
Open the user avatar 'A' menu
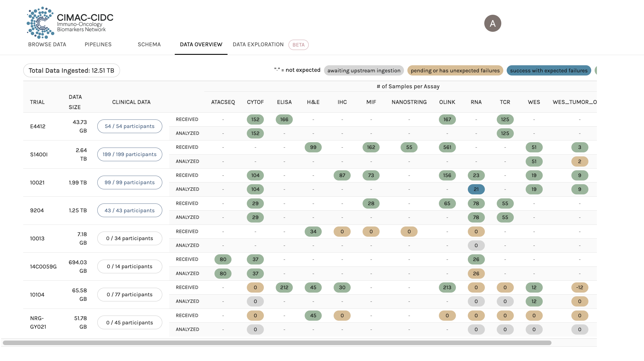pos(493,23)
